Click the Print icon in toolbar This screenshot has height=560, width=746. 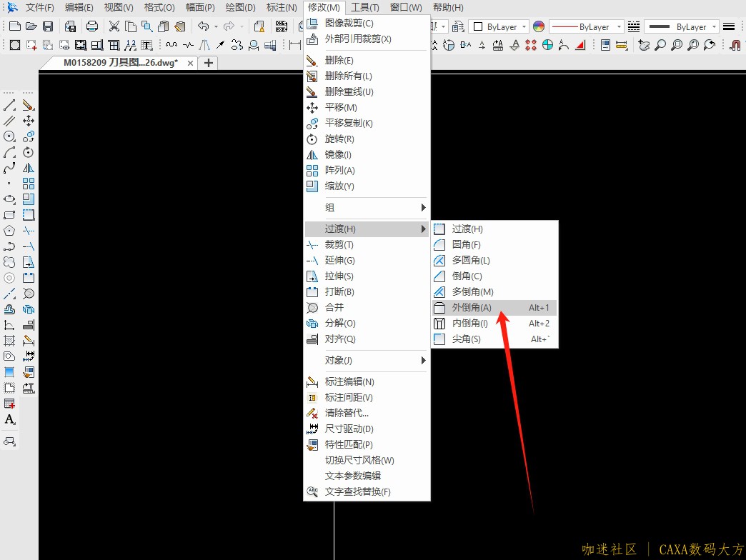92,26
